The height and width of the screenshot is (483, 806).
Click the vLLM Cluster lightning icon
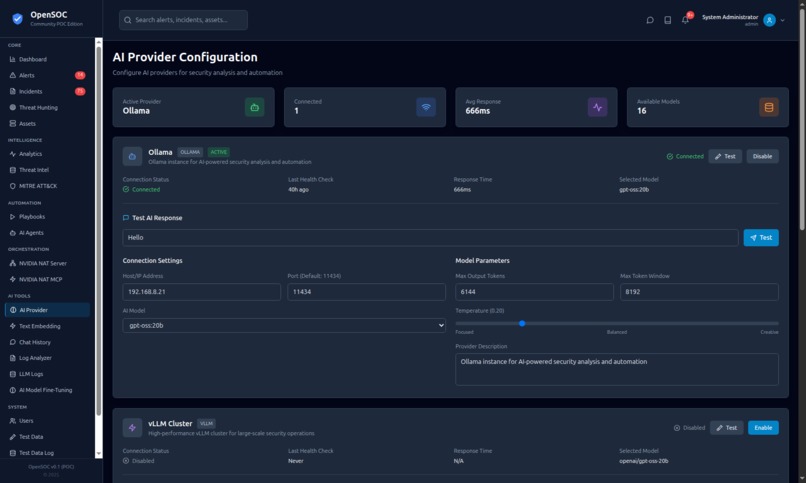point(132,428)
